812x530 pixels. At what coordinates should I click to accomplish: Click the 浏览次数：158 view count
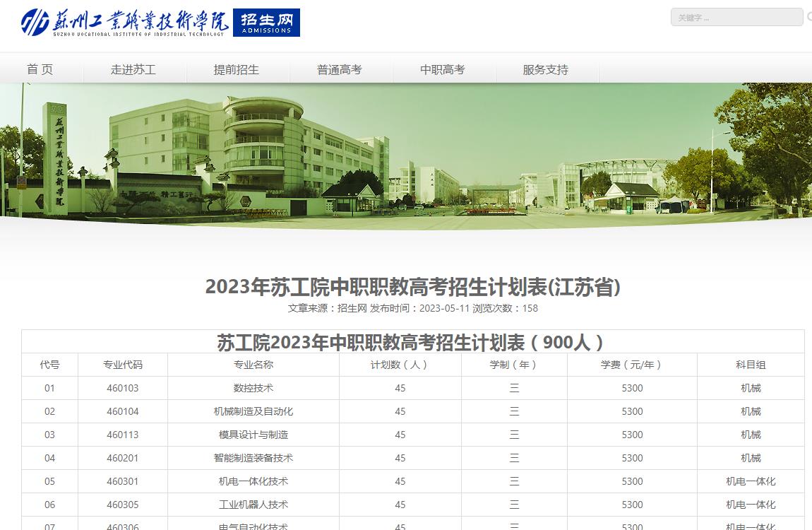tap(505, 308)
